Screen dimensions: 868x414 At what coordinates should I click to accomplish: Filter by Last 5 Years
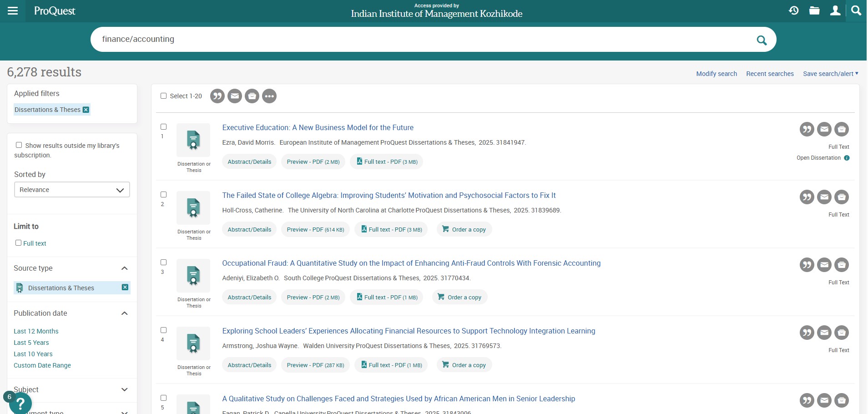pos(31,343)
